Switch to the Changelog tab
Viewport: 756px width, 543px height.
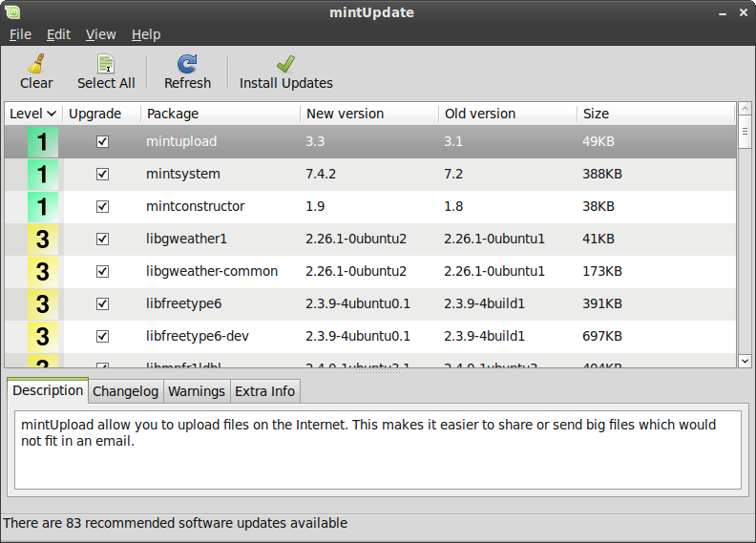(125, 391)
